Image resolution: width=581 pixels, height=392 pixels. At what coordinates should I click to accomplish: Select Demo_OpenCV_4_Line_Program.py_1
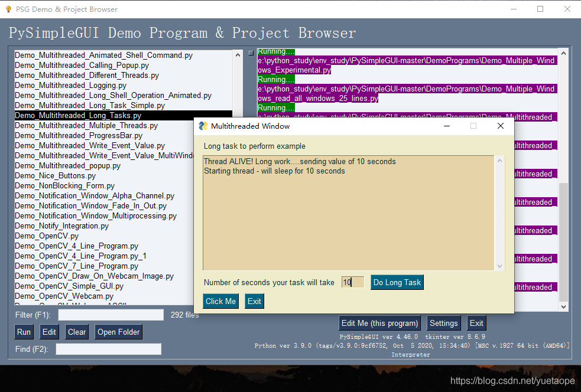[105, 256]
